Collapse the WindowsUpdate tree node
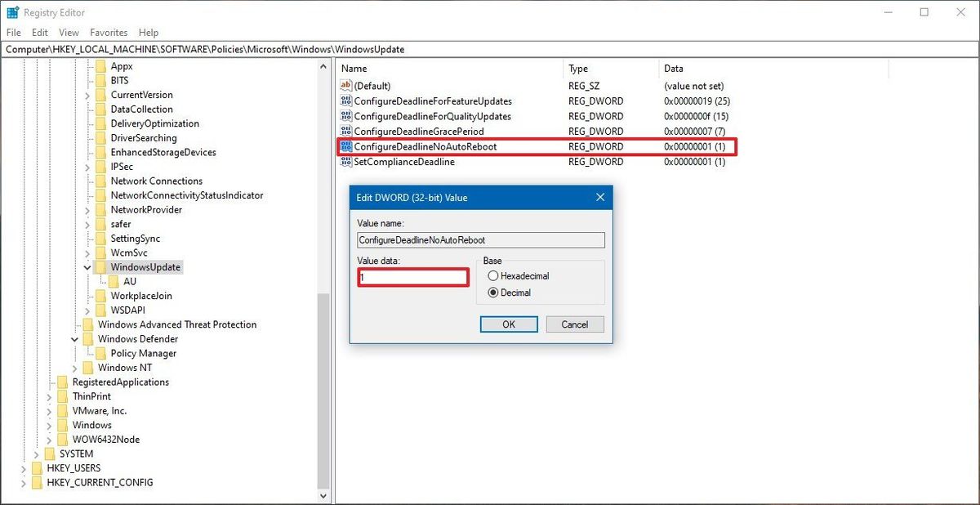This screenshot has width=980, height=505. tap(87, 266)
